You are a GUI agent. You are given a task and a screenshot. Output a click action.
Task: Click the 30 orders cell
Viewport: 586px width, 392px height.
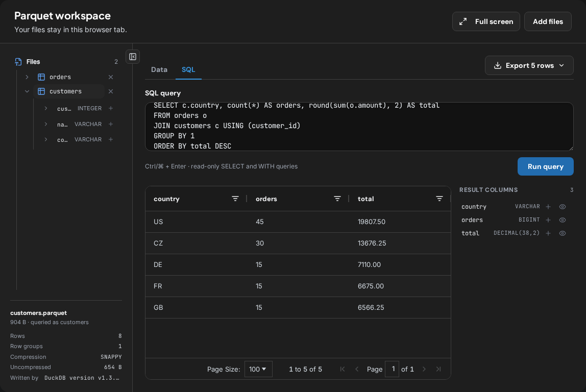tap(298, 243)
